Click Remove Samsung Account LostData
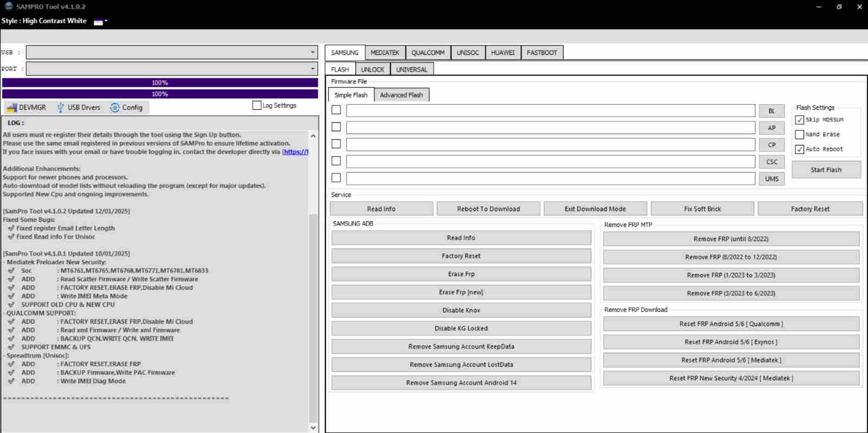The width and height of the screenshot is (868, 433). coord(461,365)
